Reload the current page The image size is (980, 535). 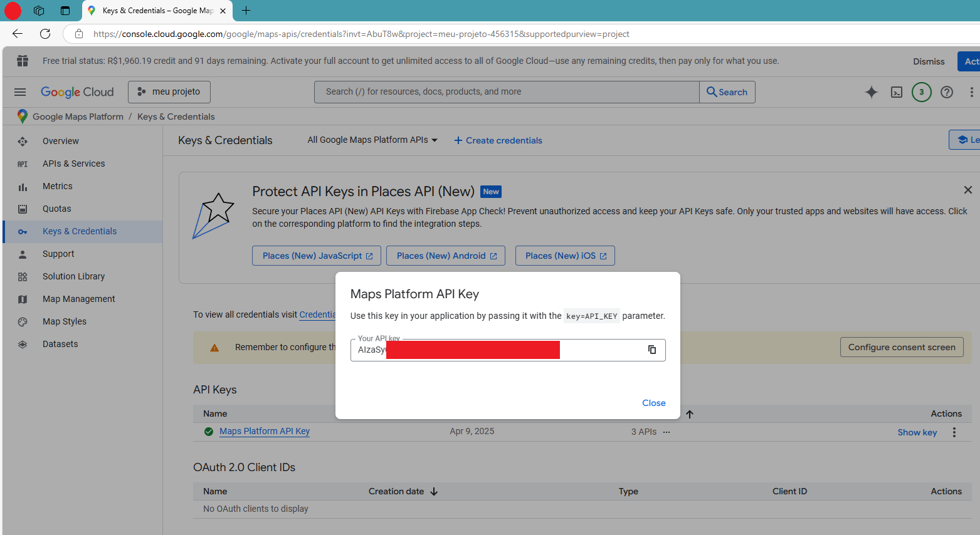45,34
